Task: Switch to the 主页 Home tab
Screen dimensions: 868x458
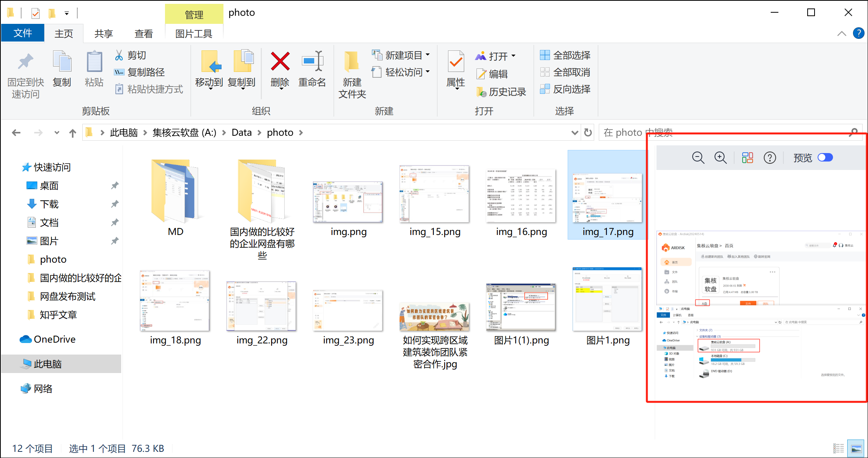Action: click(64, 33)
